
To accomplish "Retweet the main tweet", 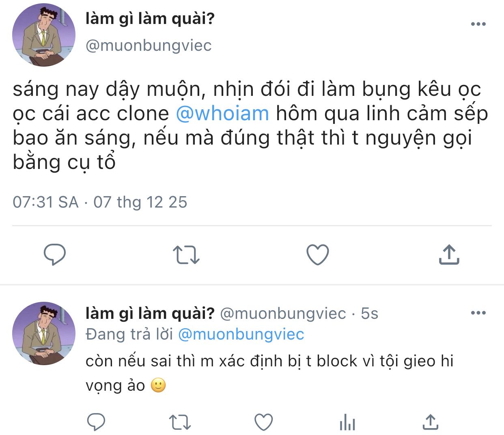I will 186,255.
